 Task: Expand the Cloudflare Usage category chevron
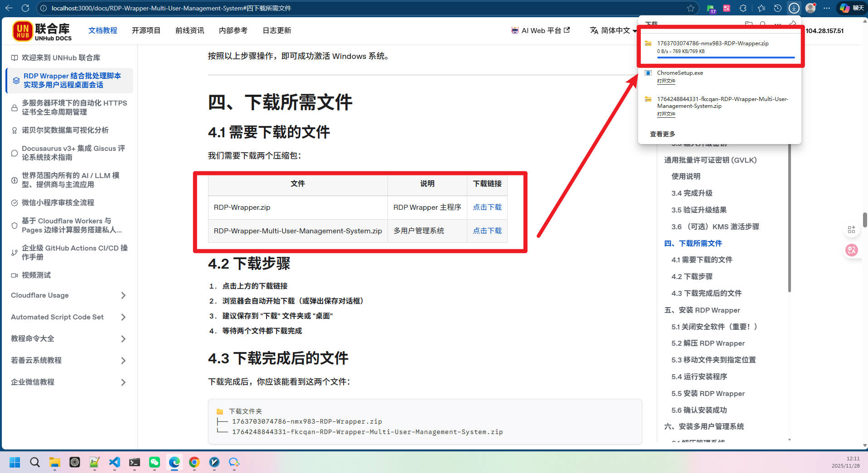pyautogui.click(x=123, y=295)
